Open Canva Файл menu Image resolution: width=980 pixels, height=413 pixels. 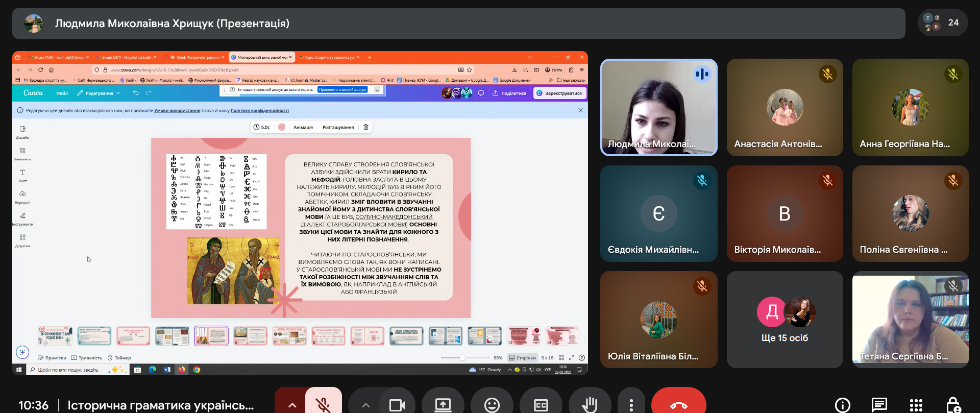(62, 93)
